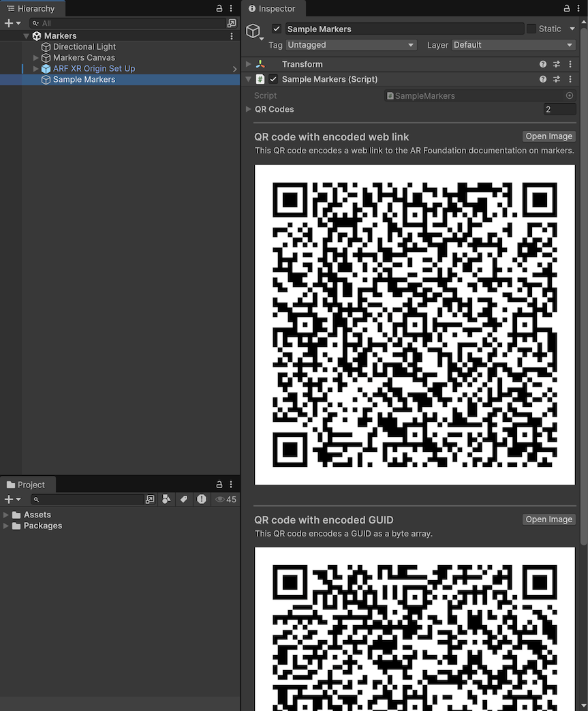Enable the Static checkbox

point(531,29)
